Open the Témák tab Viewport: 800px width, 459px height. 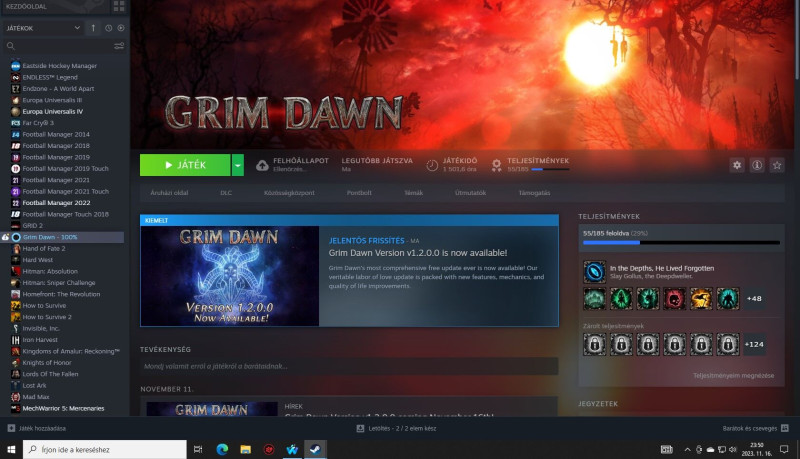pos(413,193)
